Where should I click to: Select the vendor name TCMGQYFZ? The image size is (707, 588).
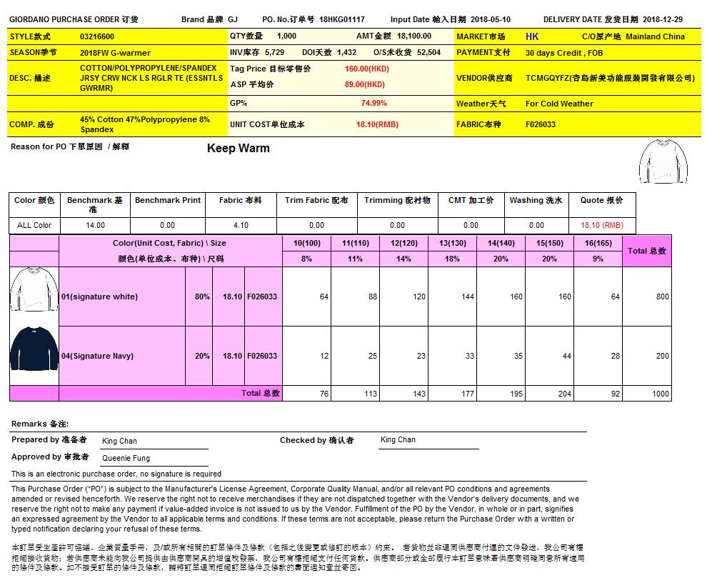tap(610, 78)
